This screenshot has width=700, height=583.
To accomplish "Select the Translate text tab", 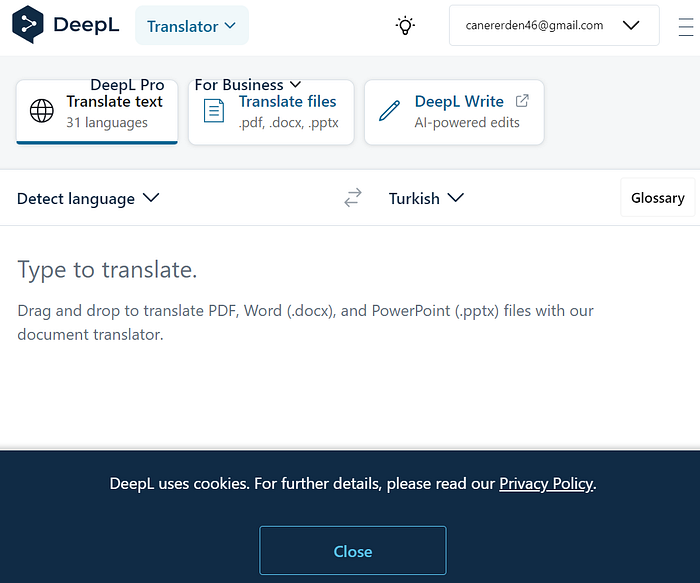I will (97, 112).
